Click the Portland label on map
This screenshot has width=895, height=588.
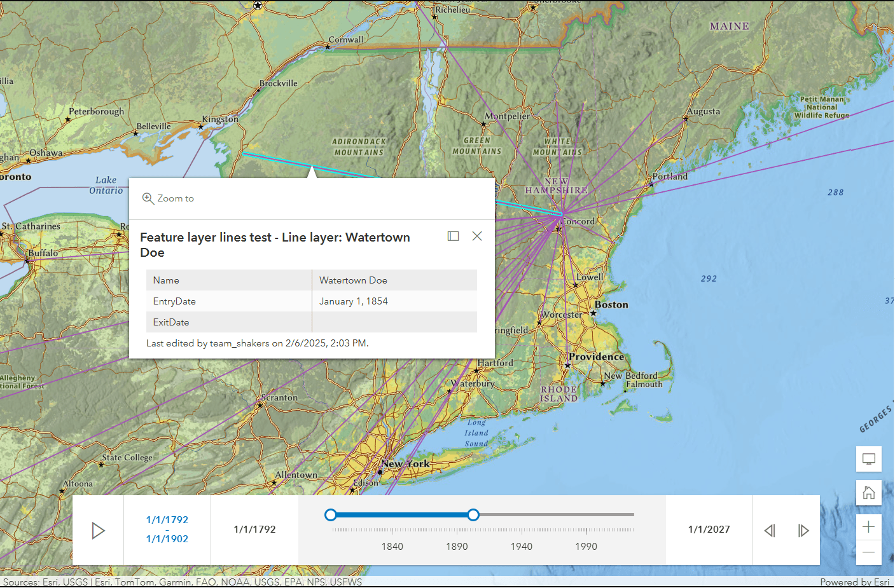(670, 177)
